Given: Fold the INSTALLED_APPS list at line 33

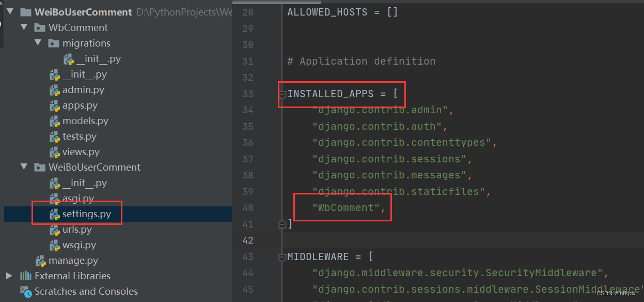Looking at the screenshot, I should 282,95.
